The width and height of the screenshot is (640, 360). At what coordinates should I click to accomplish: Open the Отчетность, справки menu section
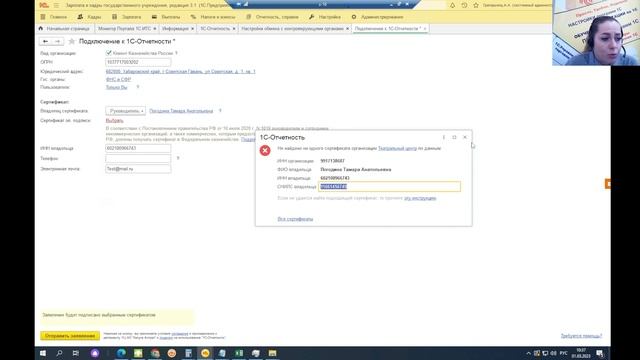pos(272,17)
